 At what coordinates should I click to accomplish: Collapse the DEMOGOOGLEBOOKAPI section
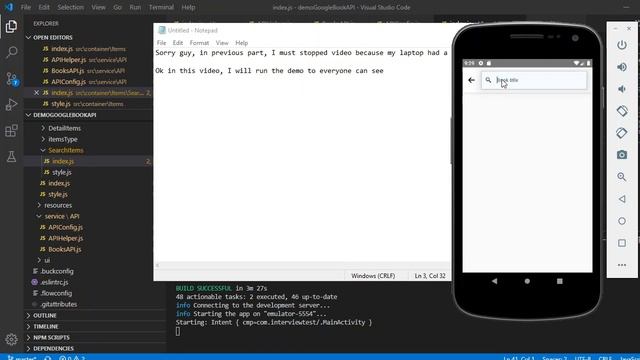pyautogui.click(x=89, y=115)
